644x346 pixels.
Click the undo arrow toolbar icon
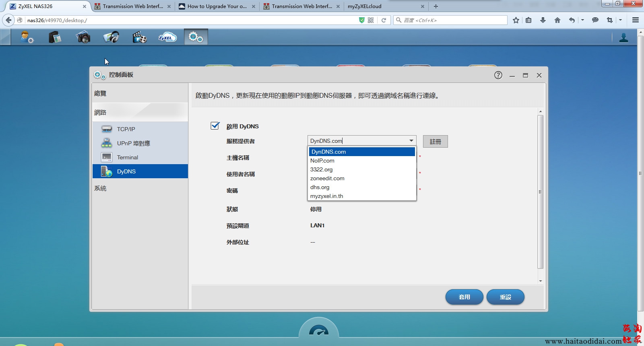coord(572,20)
